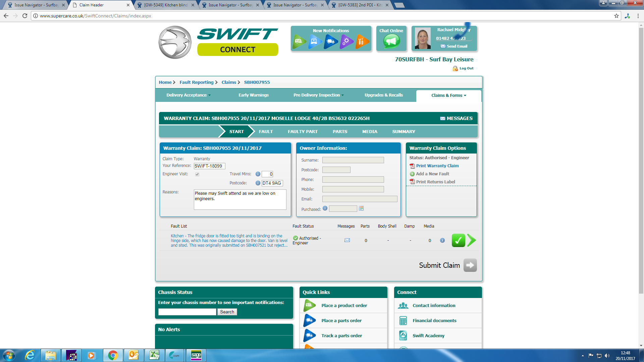This screenshot has width=644, height=362.
Task: Expand the Pre Delivery Inspection dropdown
Action: (x=318, y=95)
